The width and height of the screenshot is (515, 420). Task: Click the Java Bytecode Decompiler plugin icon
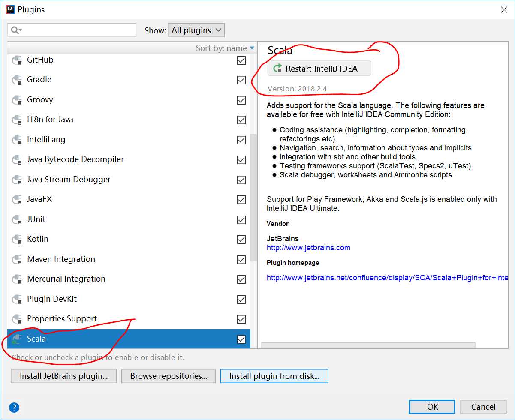[x=17, y=160]
